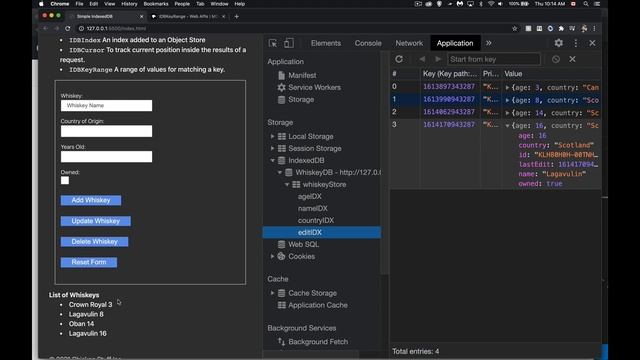
Task: Click the Wi-Fi status icon
Action: point(491,4)
